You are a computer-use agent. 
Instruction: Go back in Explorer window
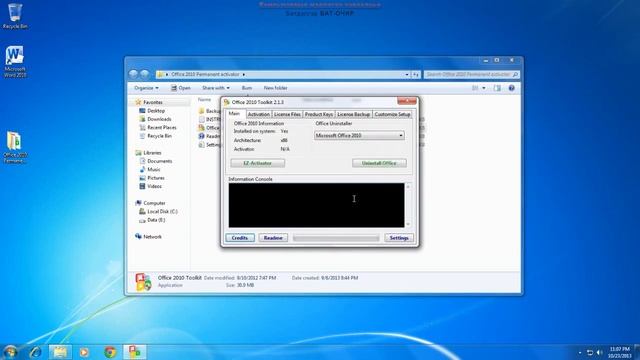[133, 74]
